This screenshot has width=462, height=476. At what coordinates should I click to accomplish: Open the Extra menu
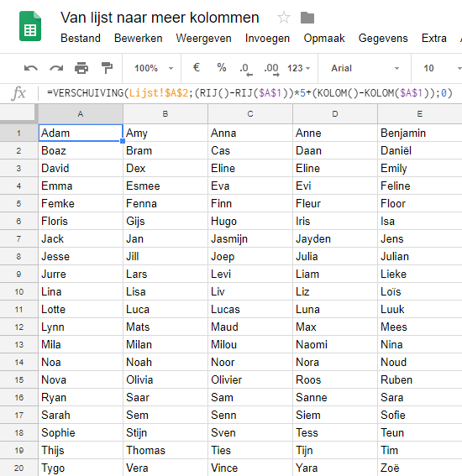pyautogui.click(x=434, y=39)
